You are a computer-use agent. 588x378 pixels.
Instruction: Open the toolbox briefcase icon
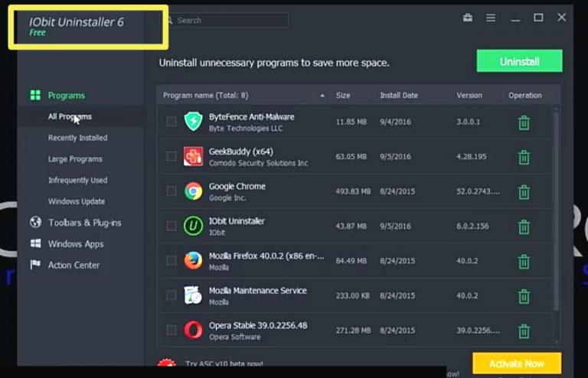[x=467, y=18]
